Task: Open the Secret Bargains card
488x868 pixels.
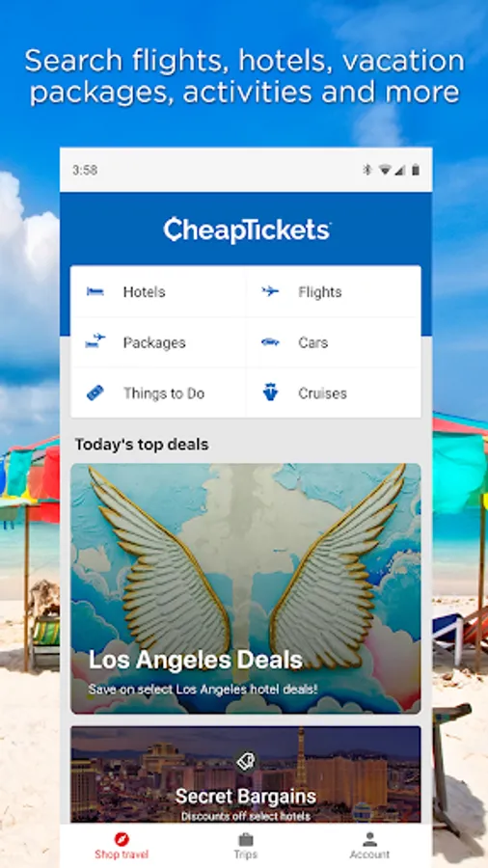Action: point(246,774)
